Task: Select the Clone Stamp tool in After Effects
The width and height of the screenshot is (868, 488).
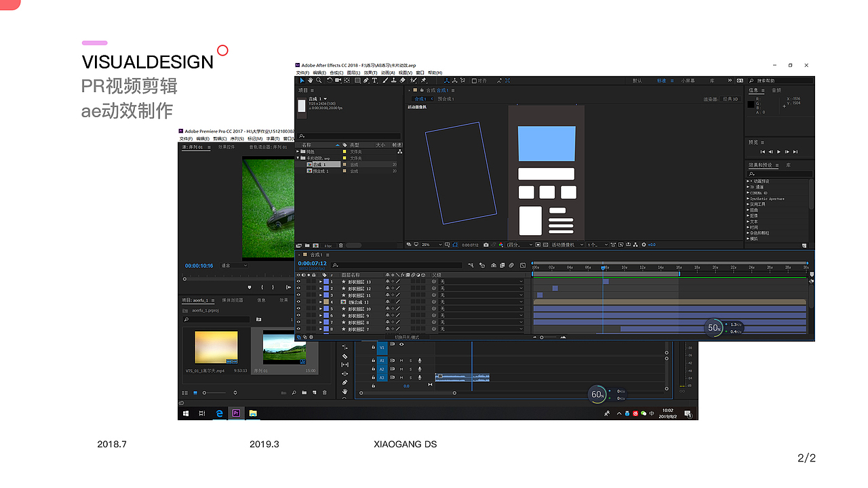Action: [x=394, y=81]
